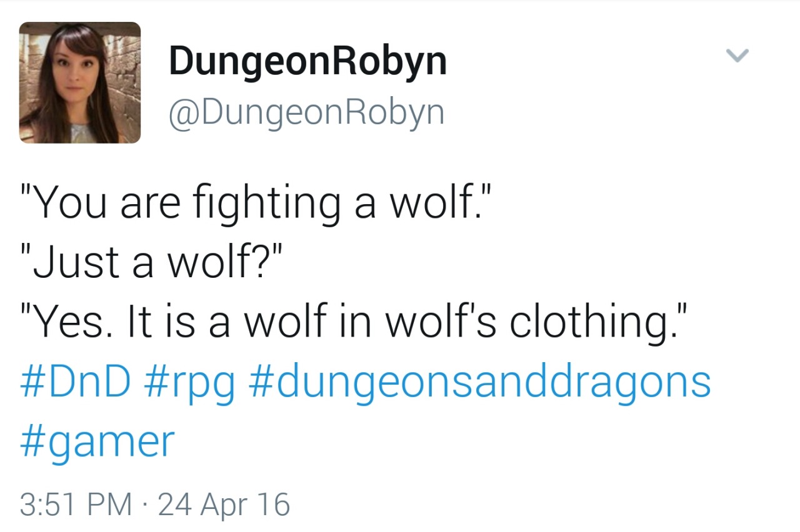Viewport: 800px width, 532px height.
Task: Click the 3:51 PM time stamp
Action: coord(76,504)
